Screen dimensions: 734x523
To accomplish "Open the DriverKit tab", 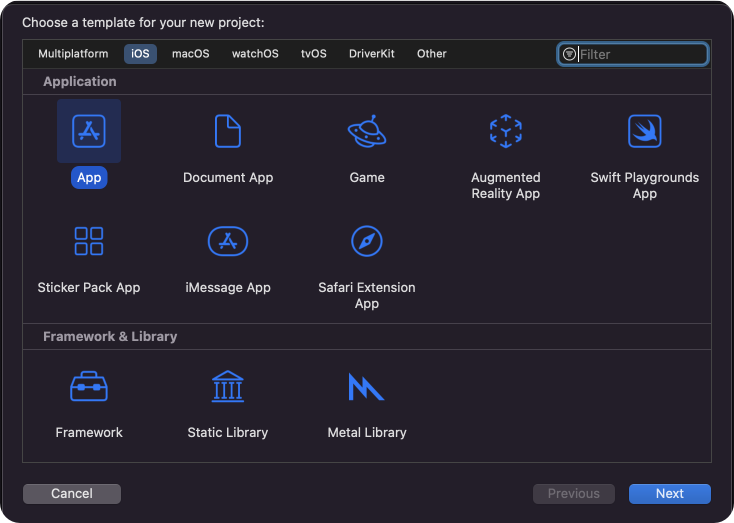I will pyautogui.click(x=371, y=54).
